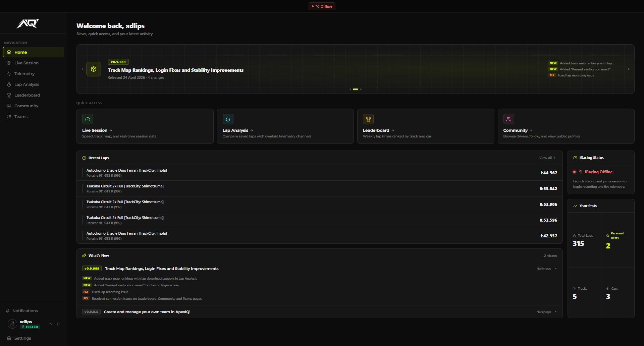Open the Imola lap with time 1:44.567
Image resolution: width=644 pixels, height=346 pixels.
pyautogui.click(x=320, y=173)
